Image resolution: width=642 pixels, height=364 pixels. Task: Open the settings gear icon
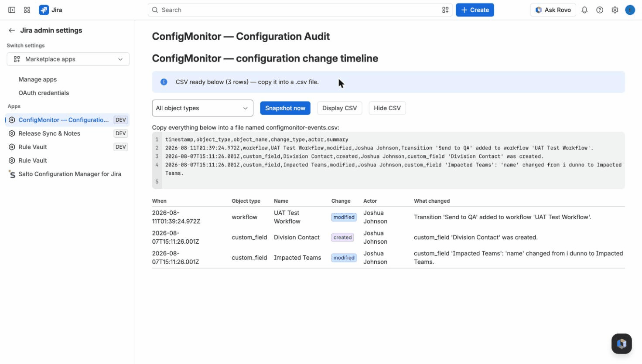[615, 10]
